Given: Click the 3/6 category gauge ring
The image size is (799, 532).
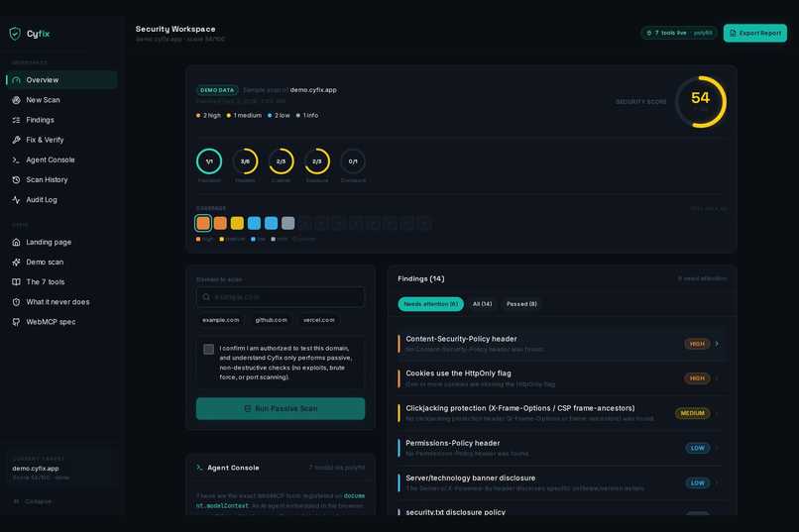Looking at the screenshot, I should coord(245,161).
